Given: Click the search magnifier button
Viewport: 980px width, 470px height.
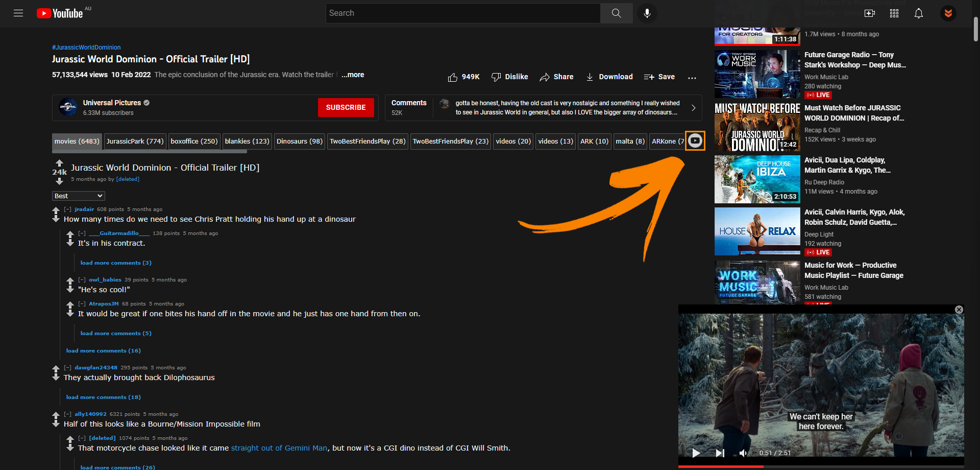Looking at the screenshot, I should (x=617, y=13).
